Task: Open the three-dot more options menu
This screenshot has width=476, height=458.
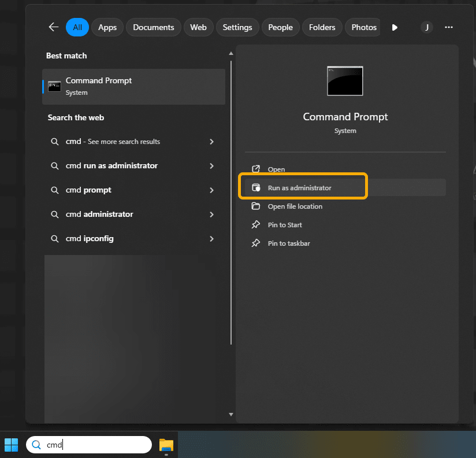Action: click(449, 27)
